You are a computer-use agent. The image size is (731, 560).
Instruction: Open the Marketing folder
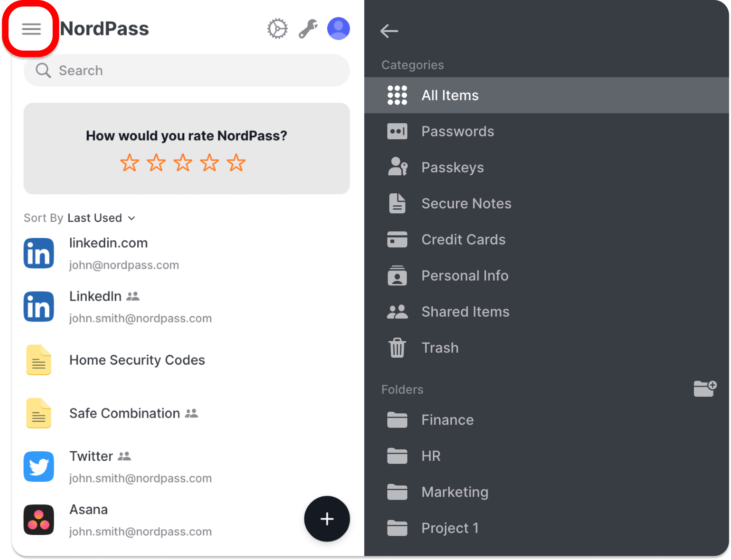click(x=547, y=492)
